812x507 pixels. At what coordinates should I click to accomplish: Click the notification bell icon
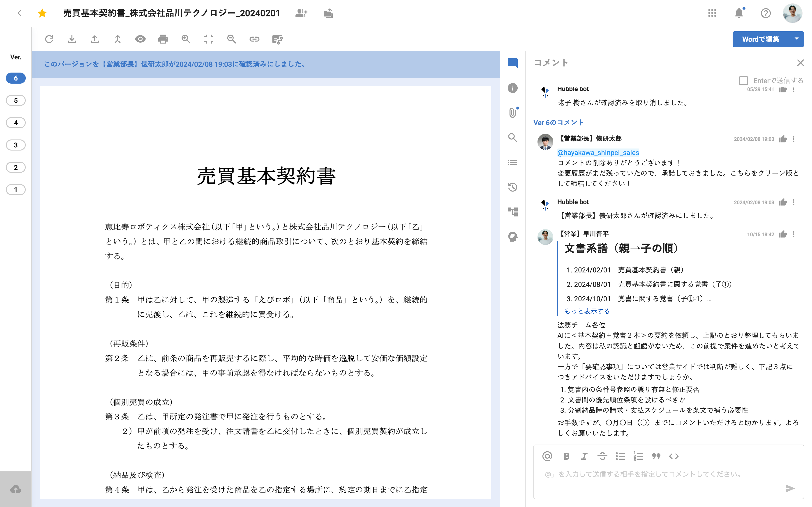(738, 14)
